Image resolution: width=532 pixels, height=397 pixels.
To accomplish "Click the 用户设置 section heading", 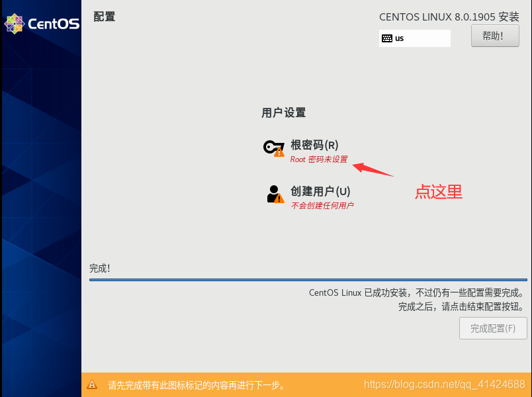I will tap(284, 112).
